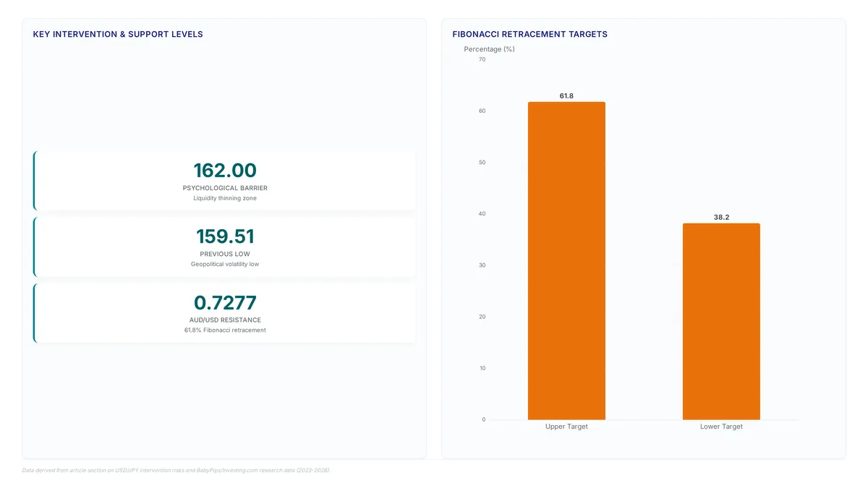Click the 61.8 data label
Image resolution: width=868 pixels, height=488 pixels.
coord(566,95)
